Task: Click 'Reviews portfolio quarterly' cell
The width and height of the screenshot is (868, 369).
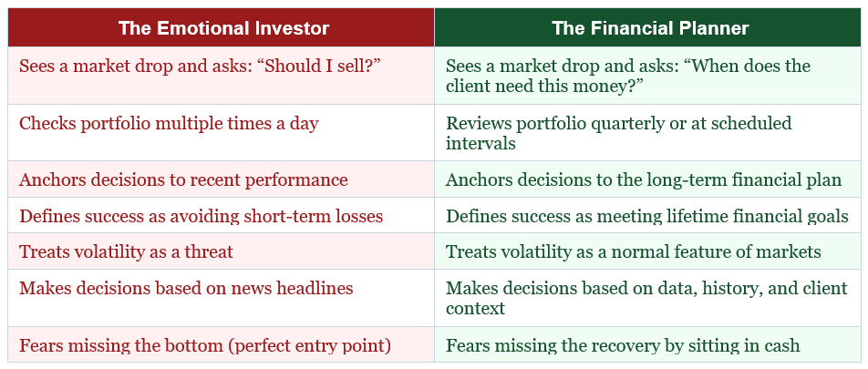Action: click(647, 133)
